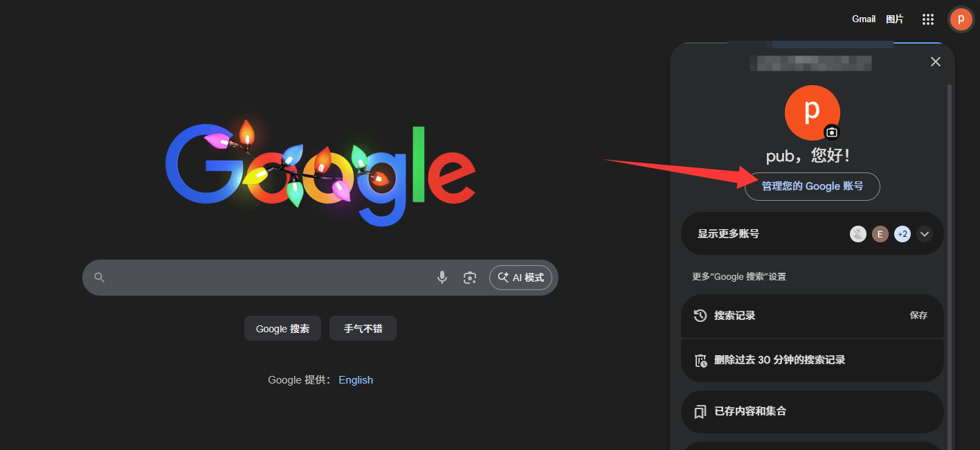Select 删除过去 30 分钟的搜索记录 entry
The width and height of the screenshot is (980, 450).
[813, 360]
